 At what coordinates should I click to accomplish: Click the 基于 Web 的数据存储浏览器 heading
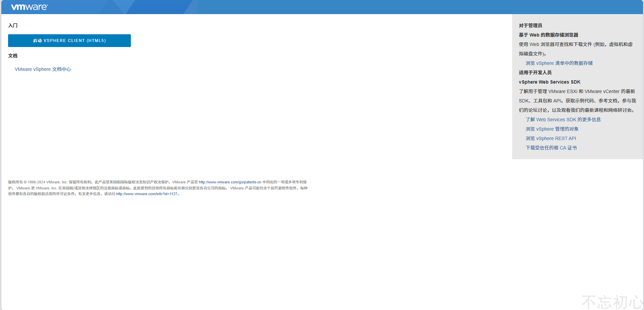point(548,35)
